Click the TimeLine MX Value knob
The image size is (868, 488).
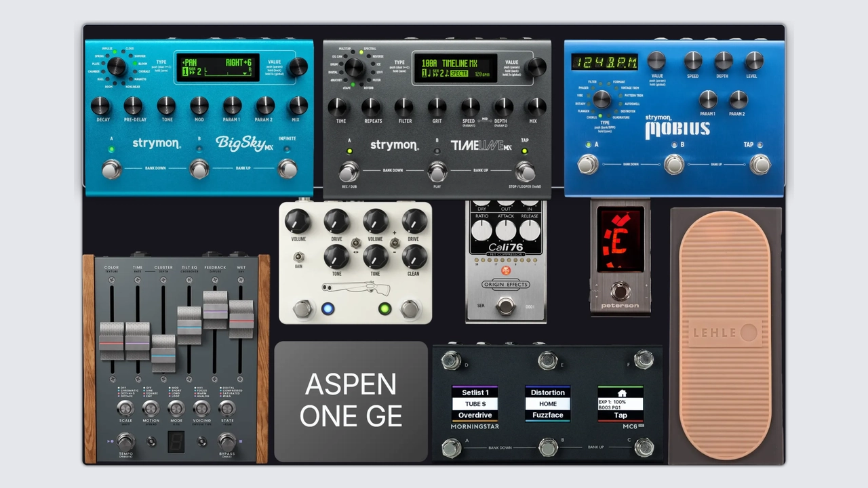536,66
